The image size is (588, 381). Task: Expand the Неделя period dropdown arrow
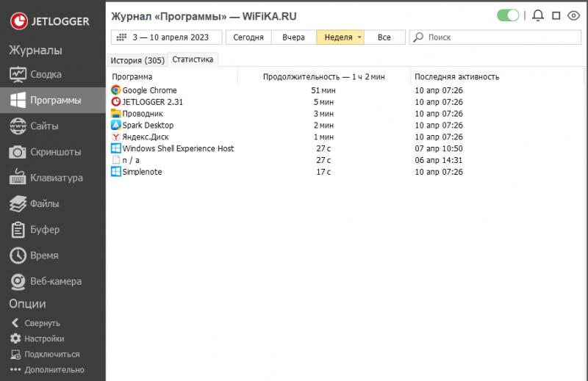pos(359,37)
